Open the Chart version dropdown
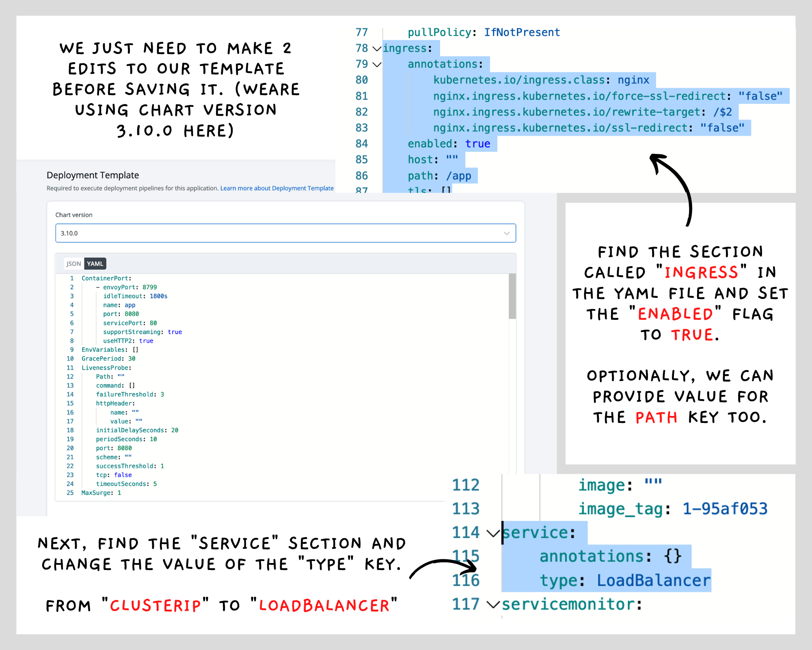This screenshot has height=650, width=812. [285, 233]
